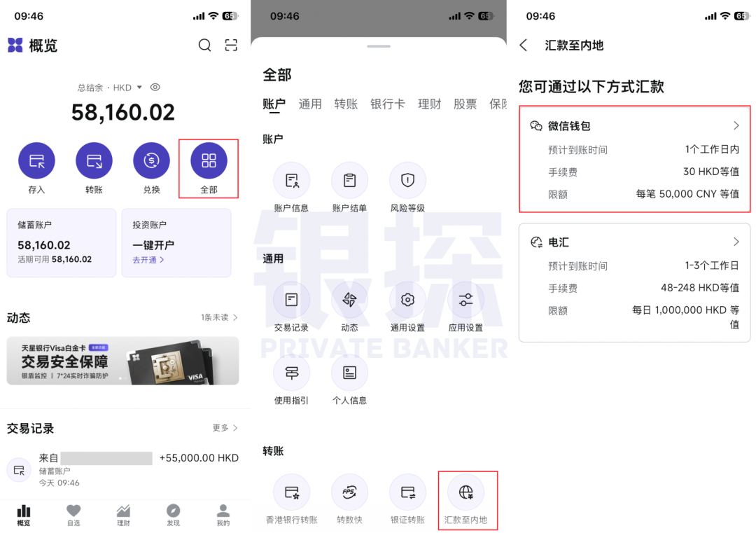Open 账户信息 (account info) icon

click(292, 180)
